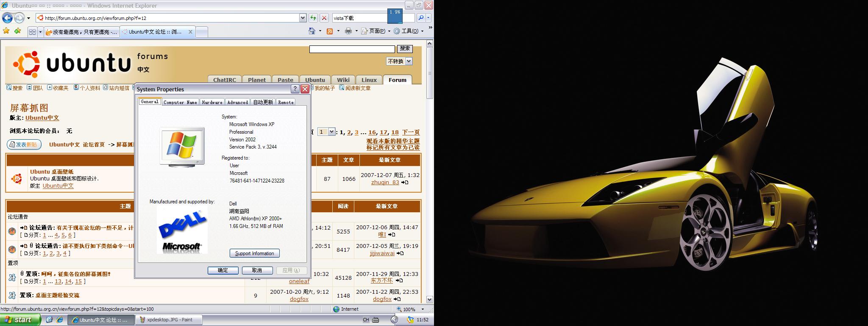Open the Wiki site tab
868x326 pixels.
343,80
